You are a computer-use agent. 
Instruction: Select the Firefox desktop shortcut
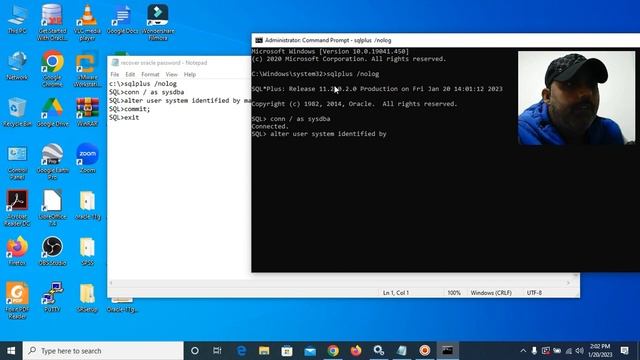coord(17,251)
